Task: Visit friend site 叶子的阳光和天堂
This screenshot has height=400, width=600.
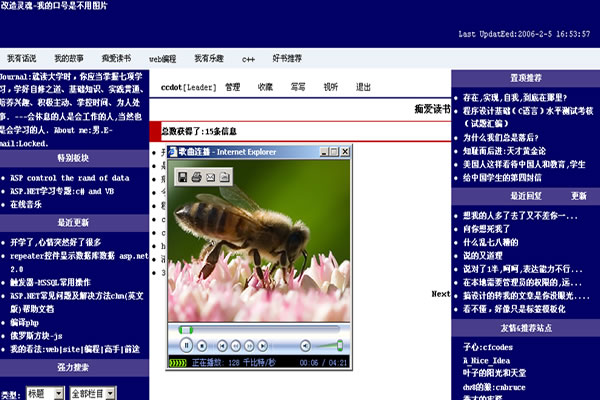Action: point(494,373)
